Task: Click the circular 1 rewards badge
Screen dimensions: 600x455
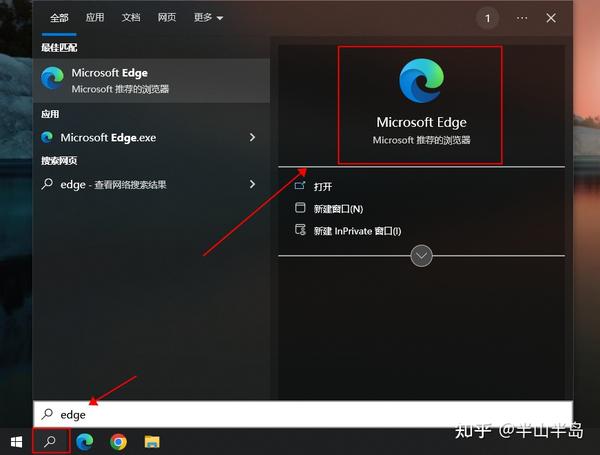Action: [488, 18]
